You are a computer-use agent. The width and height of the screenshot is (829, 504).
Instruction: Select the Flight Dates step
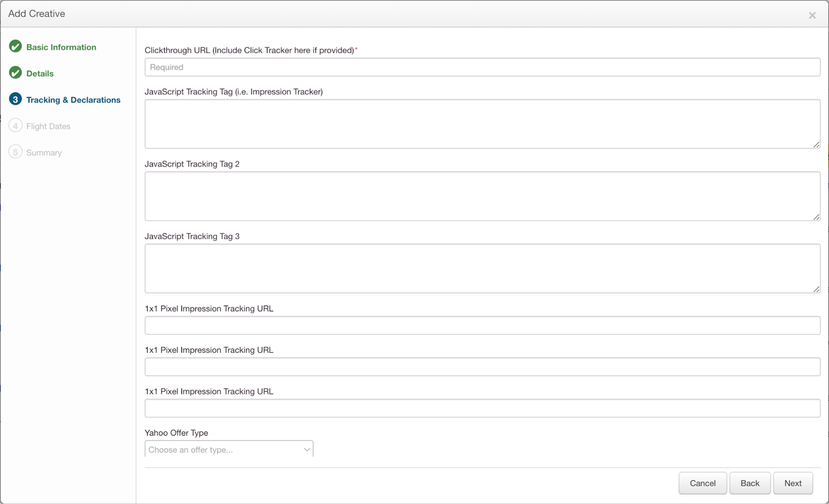click(48, 126)
